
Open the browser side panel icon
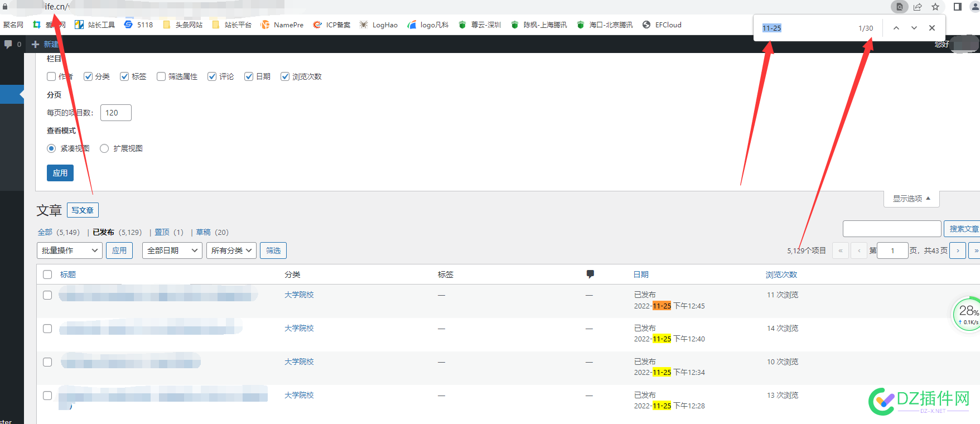tap(957, 7)
